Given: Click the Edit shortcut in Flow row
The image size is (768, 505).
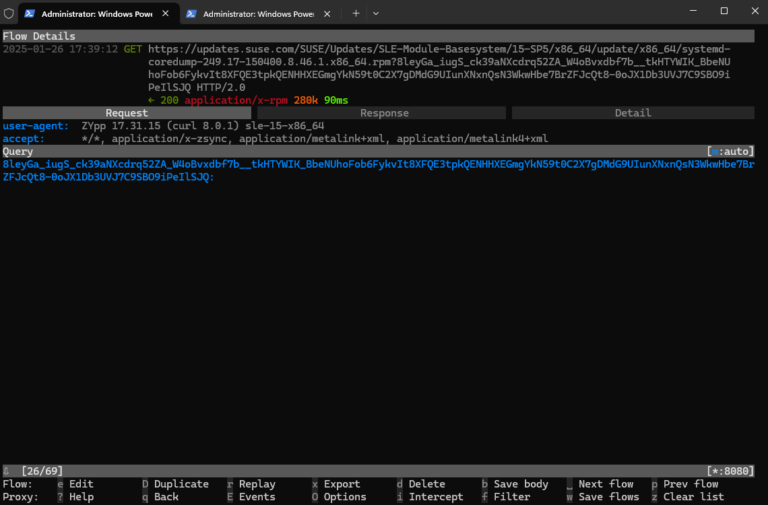Looking at the screenshot, I should pyautogui.click(x=75, y=484).
